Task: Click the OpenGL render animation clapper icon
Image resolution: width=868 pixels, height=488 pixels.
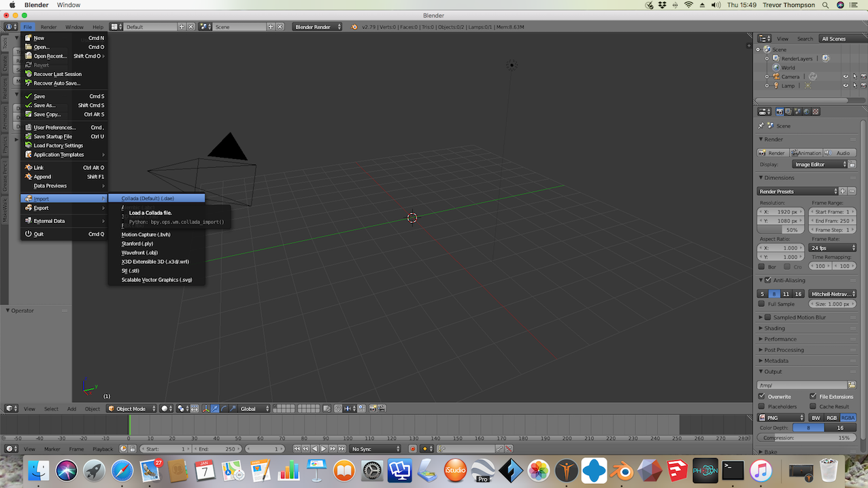Action: (382, 408)
